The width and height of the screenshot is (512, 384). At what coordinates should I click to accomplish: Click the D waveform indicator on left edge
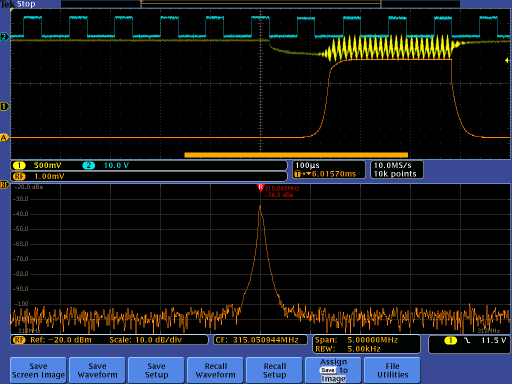4,107
